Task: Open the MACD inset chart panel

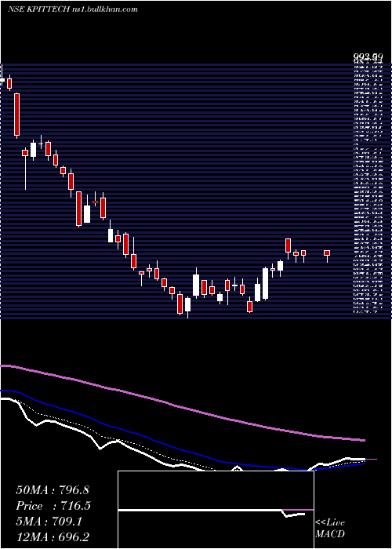Action: pyautogui.click(x=216, y=510)
